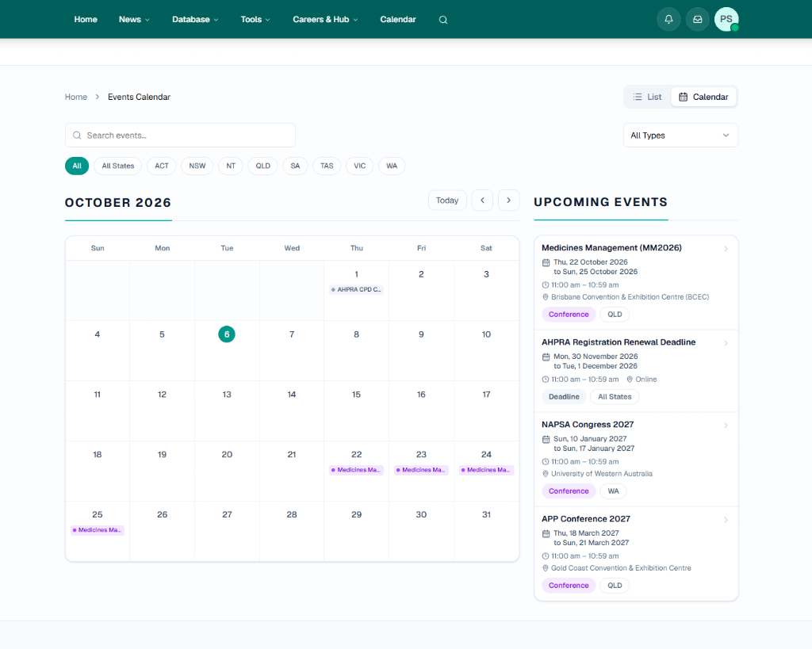
Task: Click the Events Calendar breadcrumb text
Action: pos(139,97)
